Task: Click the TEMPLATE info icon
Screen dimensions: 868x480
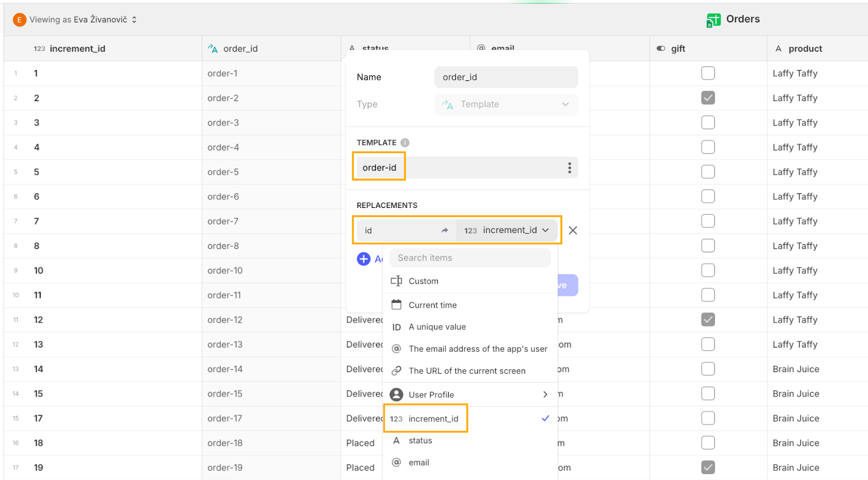Action: point(405,142)
